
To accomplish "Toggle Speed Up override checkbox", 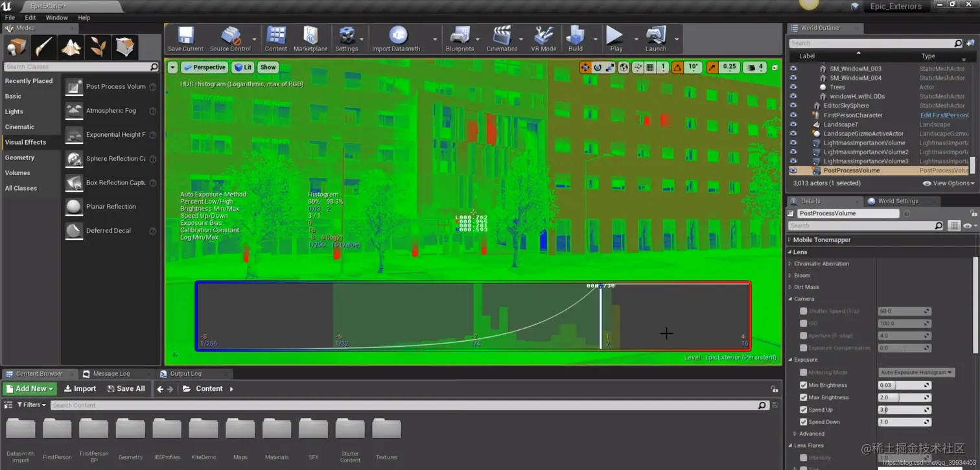I will click(804, 410).
